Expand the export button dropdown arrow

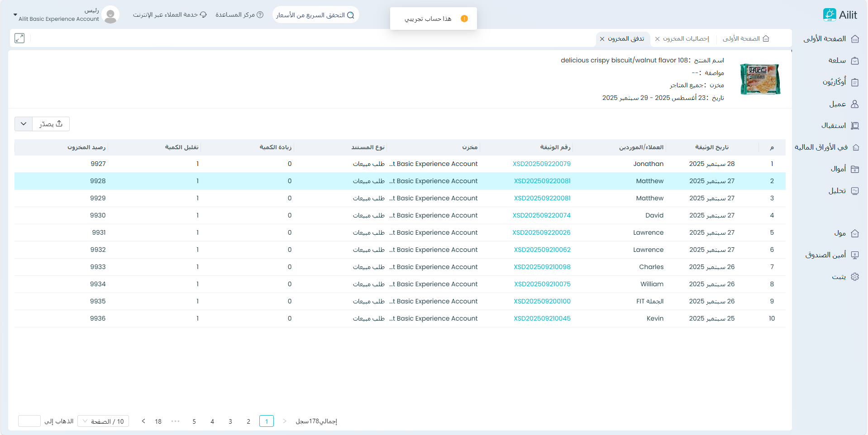click(24, 124)
